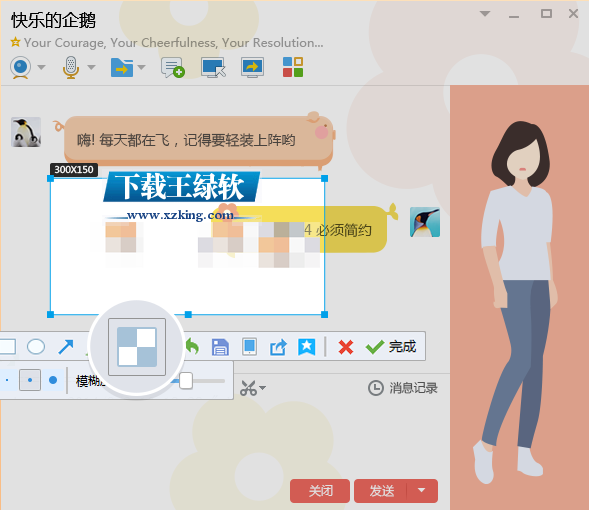
Task: Share the screenshot icon
Action: point(278,347)
